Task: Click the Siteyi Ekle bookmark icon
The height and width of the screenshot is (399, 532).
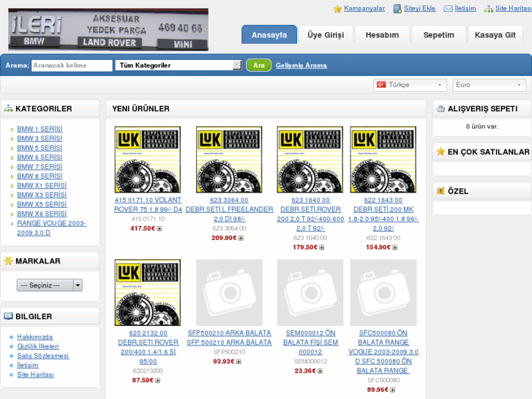Action: 397,9
